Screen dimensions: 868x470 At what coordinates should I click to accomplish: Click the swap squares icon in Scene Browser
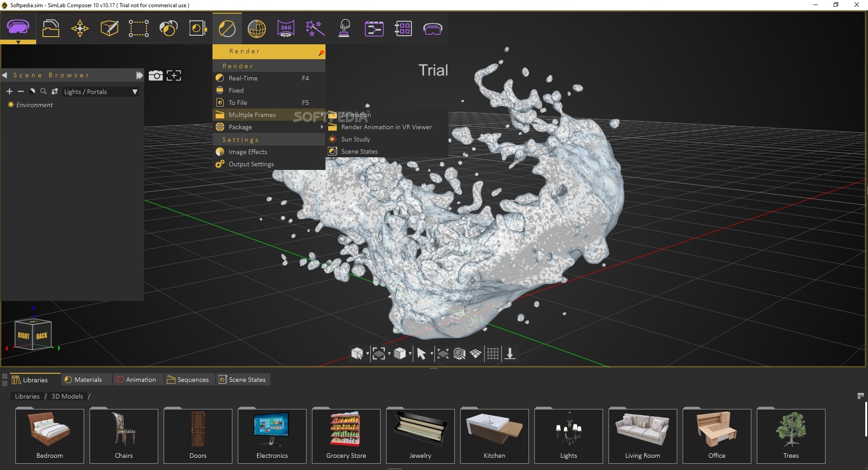pos(55,91)
